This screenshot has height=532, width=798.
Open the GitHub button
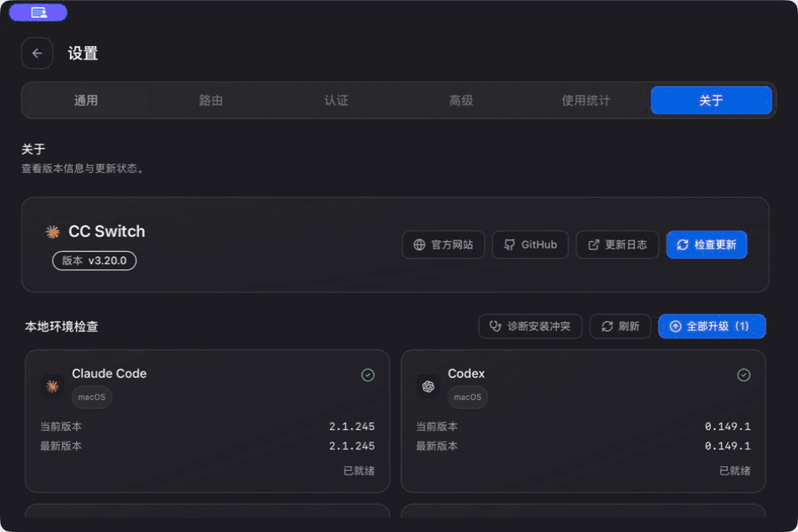coord(530,245)
